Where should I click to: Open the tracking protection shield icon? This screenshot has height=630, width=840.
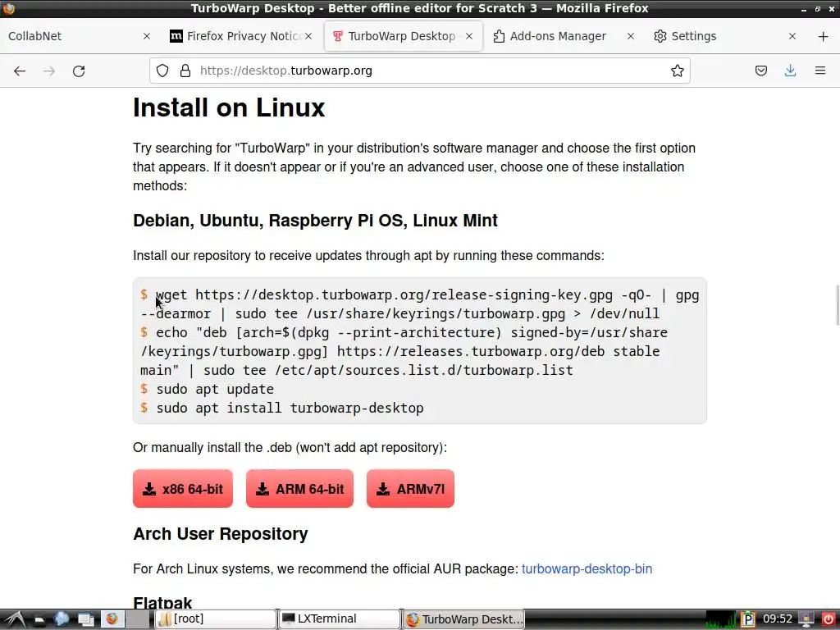[x=162, y=71]
